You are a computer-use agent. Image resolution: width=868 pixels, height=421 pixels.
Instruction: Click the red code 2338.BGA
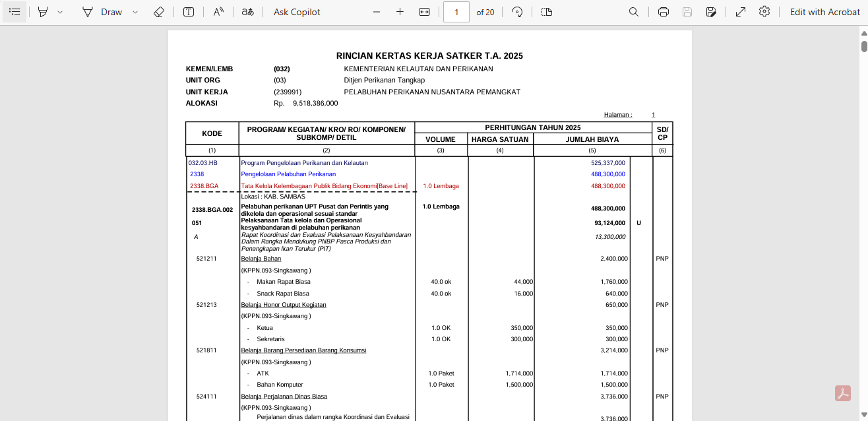click(x=204, y=186)
